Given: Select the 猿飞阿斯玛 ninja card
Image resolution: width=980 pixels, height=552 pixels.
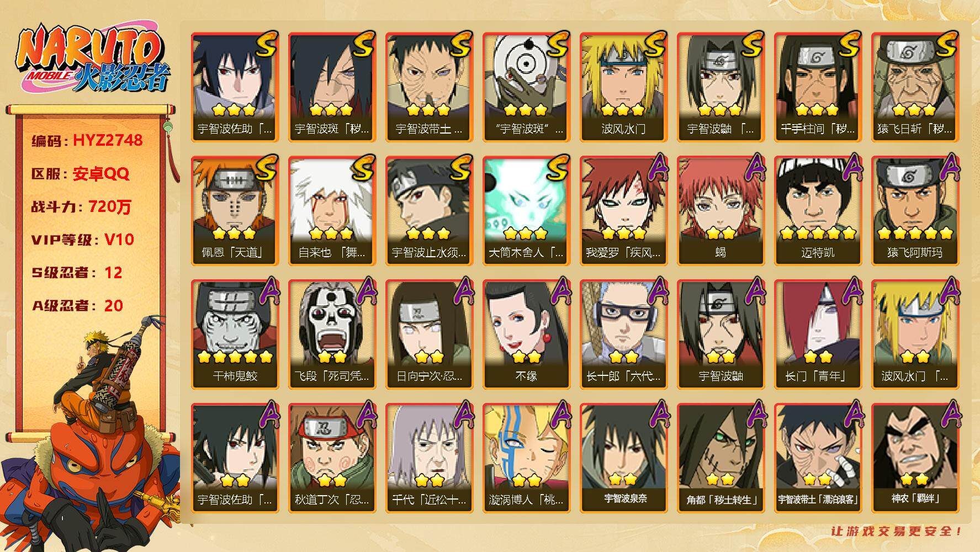Looking at the screenshot, I should [915, 210].
